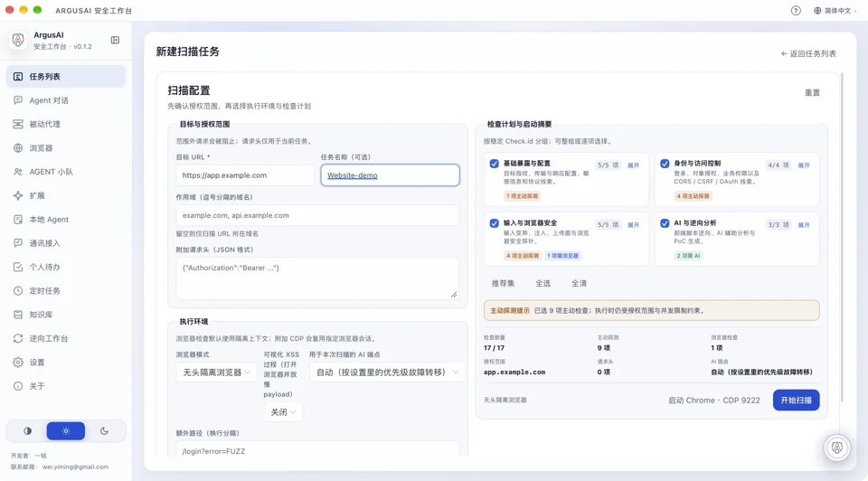Collapse the sidebar with the panel icon
The height and width of the screenshot is (481, 868).
pyautogui.click(x=115, y=40)
